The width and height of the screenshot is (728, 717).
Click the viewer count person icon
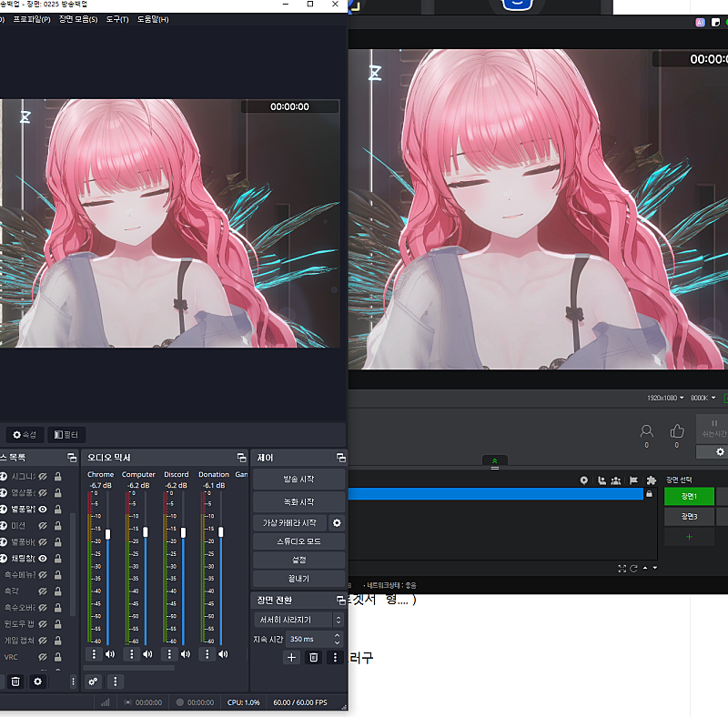click(x=646, y=431)
